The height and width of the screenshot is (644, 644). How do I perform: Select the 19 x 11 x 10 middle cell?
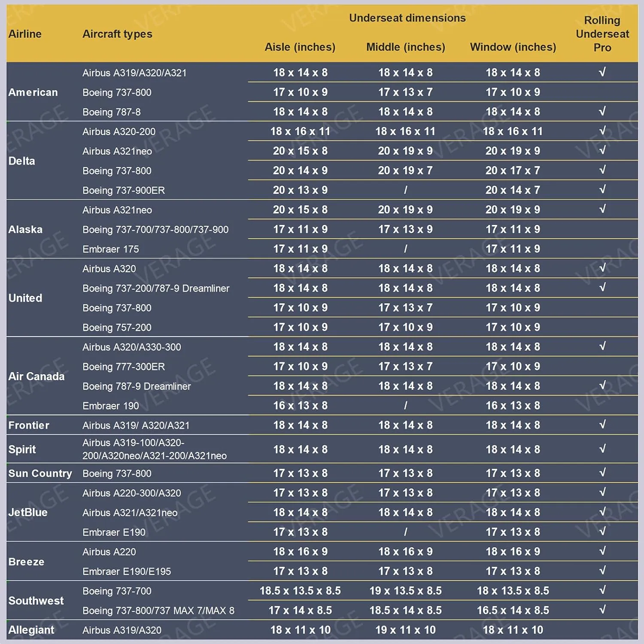click(x=405, y=630)
